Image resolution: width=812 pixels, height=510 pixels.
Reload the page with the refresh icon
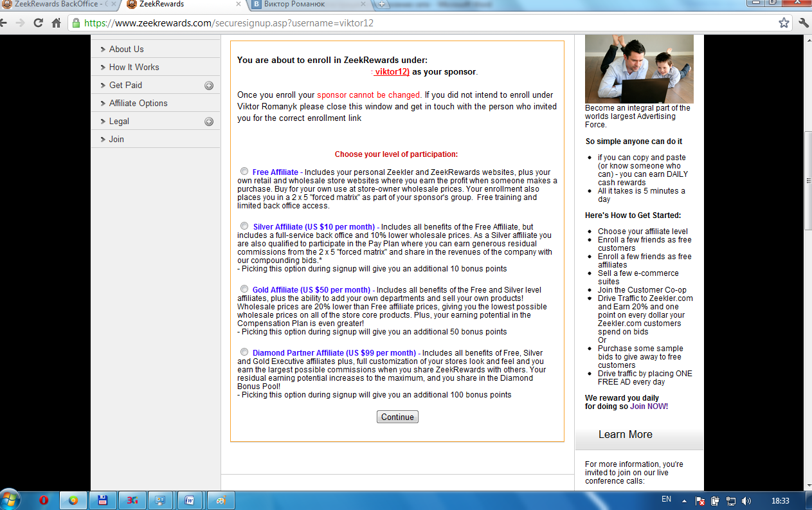click(39, 23)
